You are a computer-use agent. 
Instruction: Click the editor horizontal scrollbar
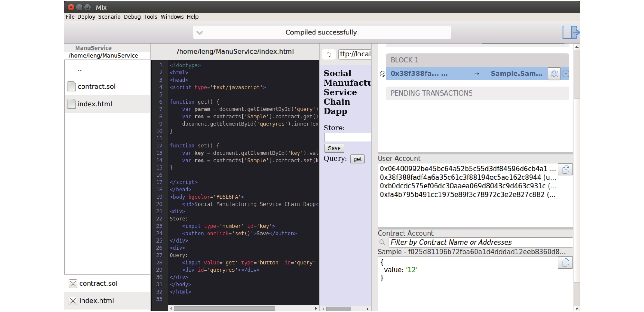pyautogui.click(x=224, y=308)
